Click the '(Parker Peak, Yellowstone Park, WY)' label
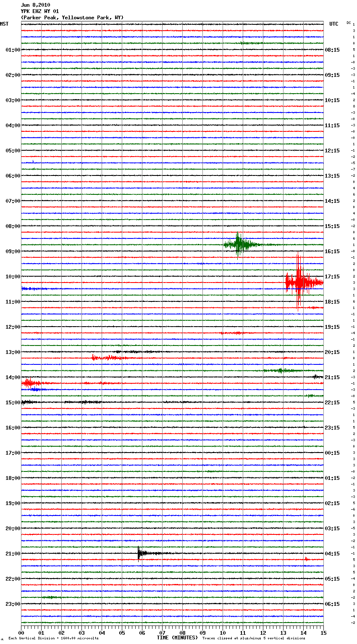The height and width of the screenshot is (644, 357). point(72,18)
